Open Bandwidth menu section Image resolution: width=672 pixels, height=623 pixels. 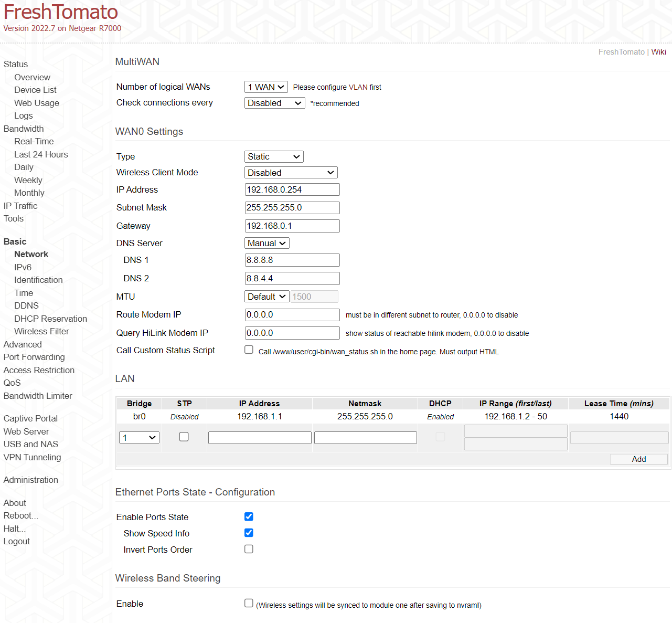(24, 129)
